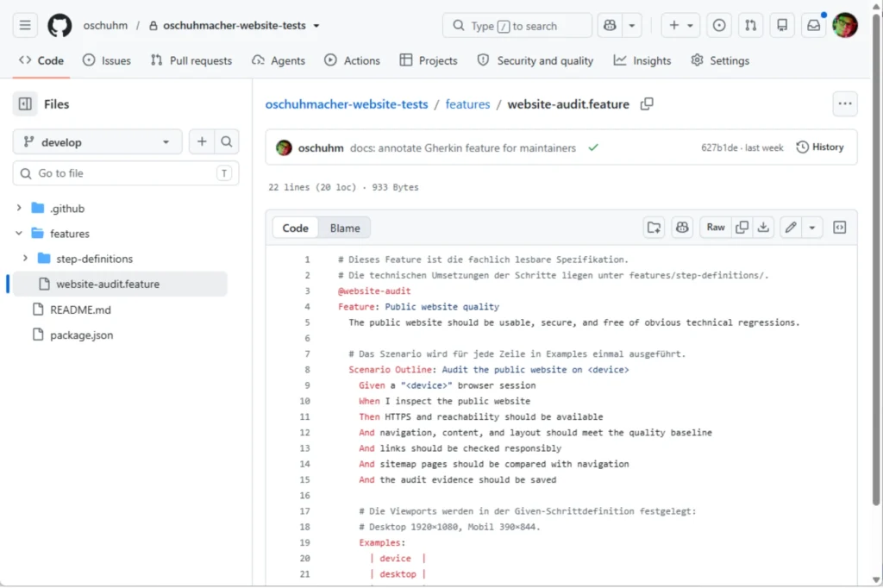
Task: Select the Blame view toggle
Action: (x=345, y=228)
